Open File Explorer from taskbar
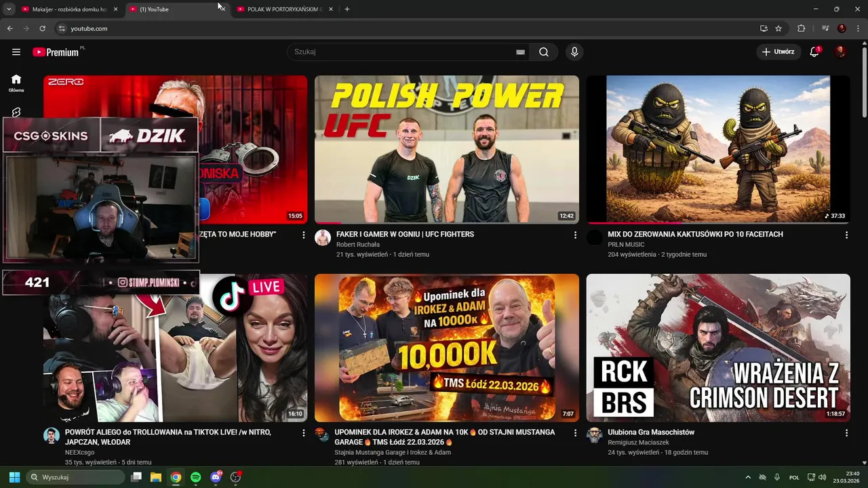The width and height of the screenshot is (868, 488). (156, 477)
